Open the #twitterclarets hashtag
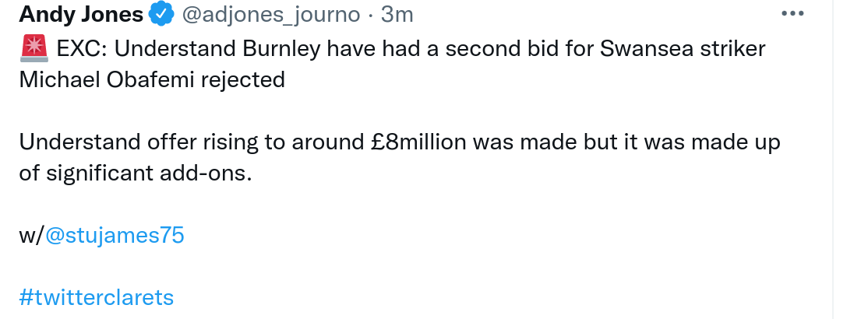This screenshot has width=868, height=319. pos(97,297)
